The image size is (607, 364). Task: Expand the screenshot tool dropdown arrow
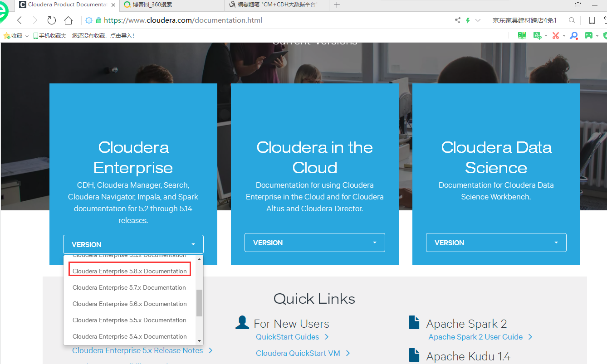click(564, 36)
